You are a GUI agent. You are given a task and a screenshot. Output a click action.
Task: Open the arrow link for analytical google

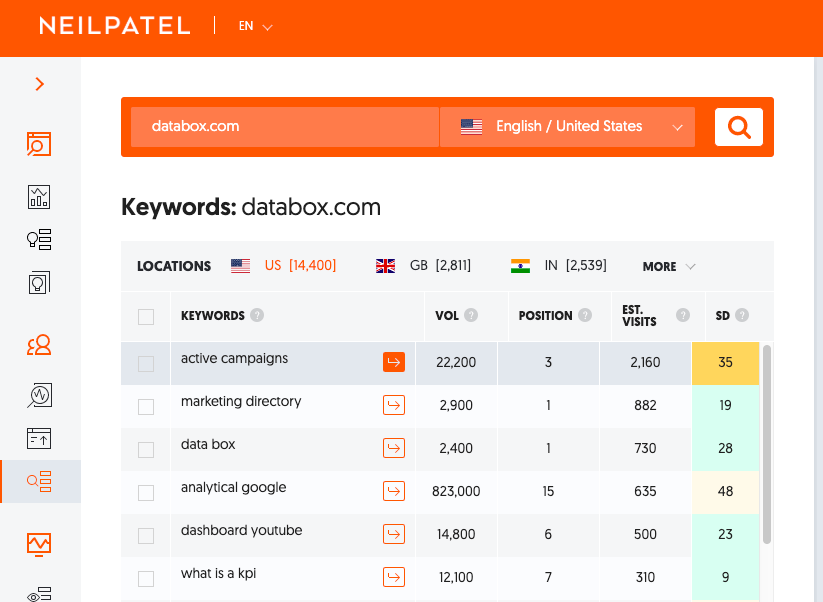[x=394, y=491]
